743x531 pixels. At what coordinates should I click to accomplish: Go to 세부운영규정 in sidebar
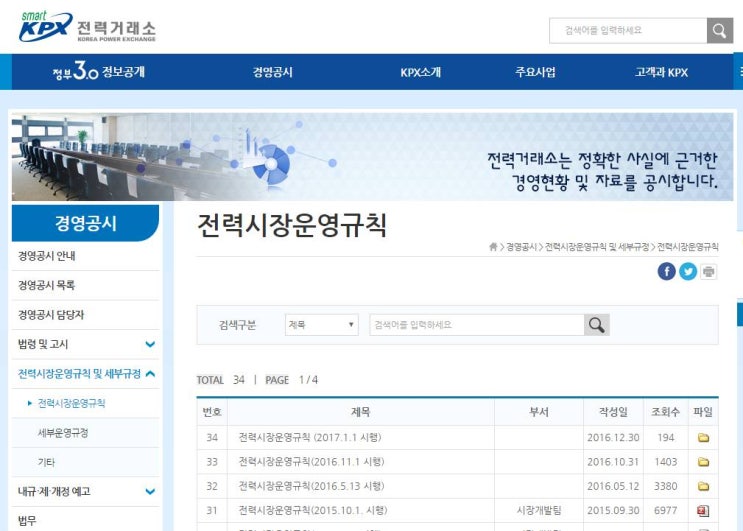coord(63,433)
